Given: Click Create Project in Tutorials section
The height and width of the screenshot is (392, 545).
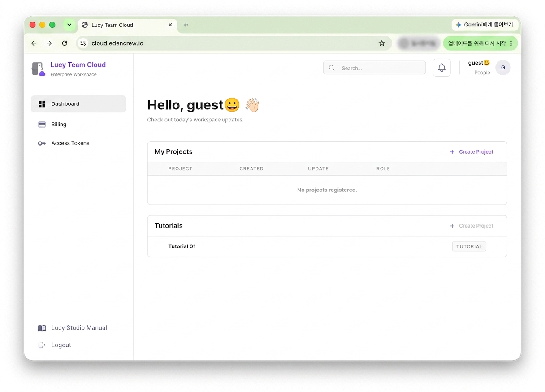Looking at the screenshot, I should pyautogui.click(x=471, y=226).
